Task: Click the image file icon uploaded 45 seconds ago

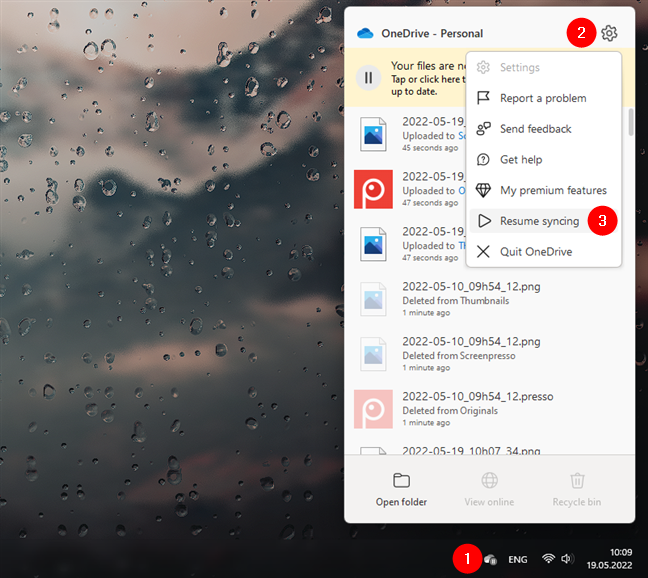Action: click(373, 134)
